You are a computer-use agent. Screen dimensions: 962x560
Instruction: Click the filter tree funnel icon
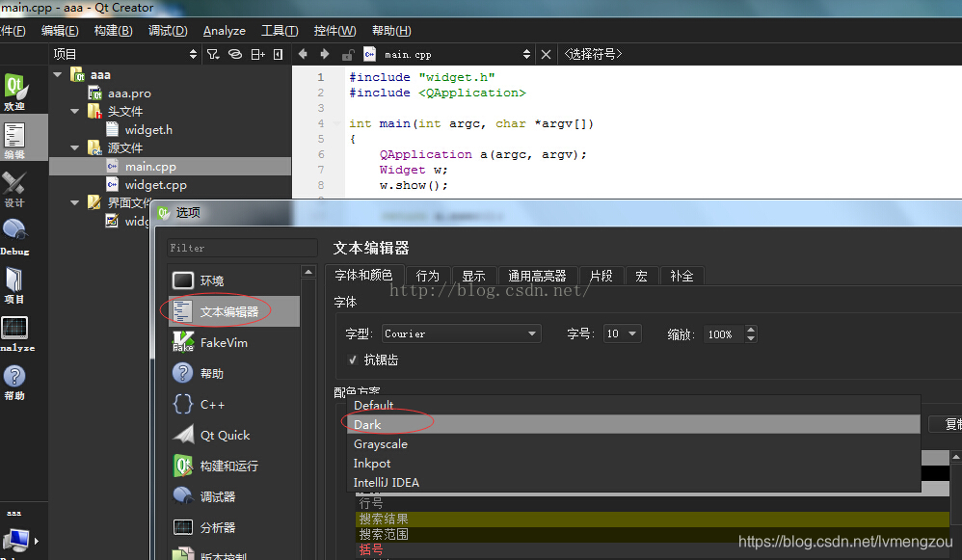pyautogui.click(x=213, y=55)
